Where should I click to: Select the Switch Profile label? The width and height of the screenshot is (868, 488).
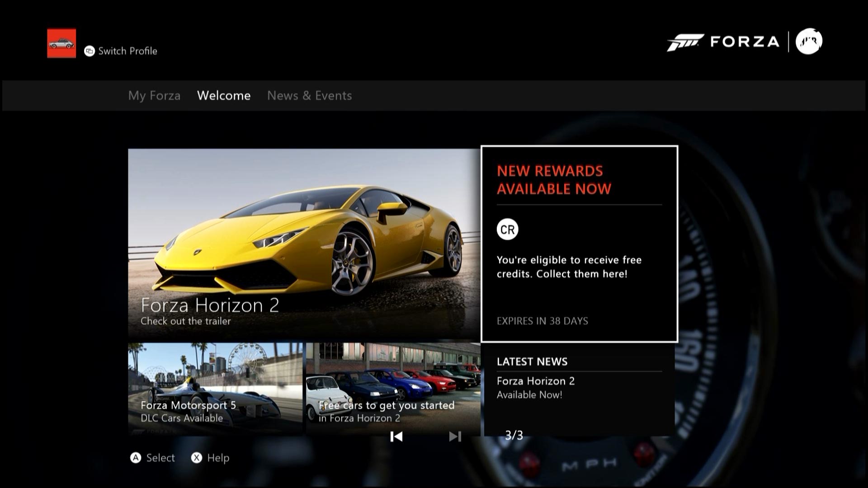tap(128, 51)
